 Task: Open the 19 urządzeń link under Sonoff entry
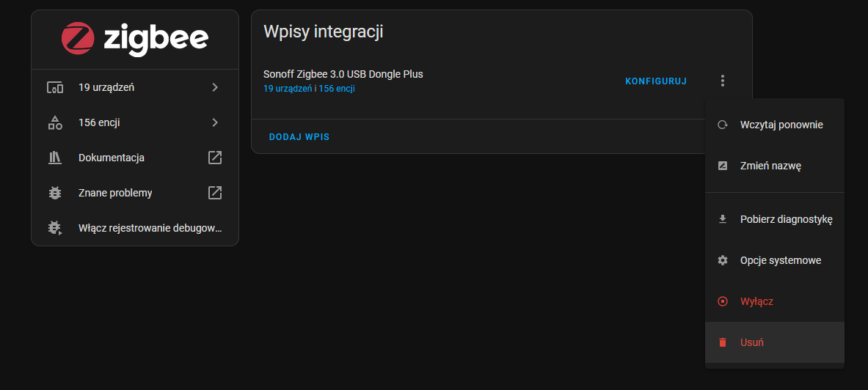click(x=288, y=89)
